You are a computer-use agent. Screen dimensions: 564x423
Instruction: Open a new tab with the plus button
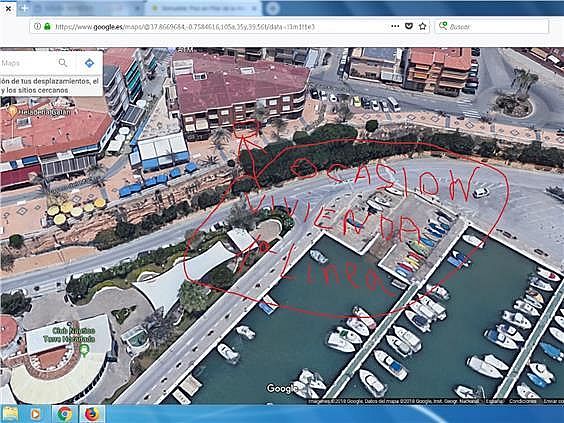24,8
